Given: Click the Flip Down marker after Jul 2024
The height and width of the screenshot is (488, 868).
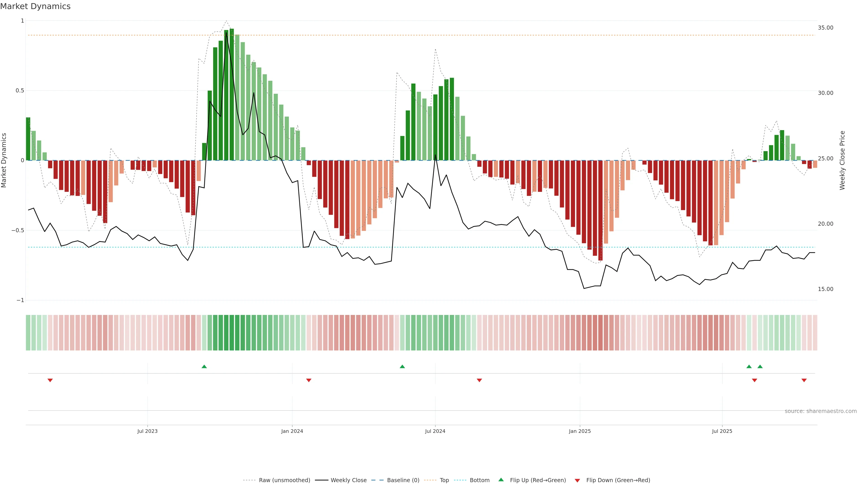Looking at the screenshot, I should pos(479,380).
